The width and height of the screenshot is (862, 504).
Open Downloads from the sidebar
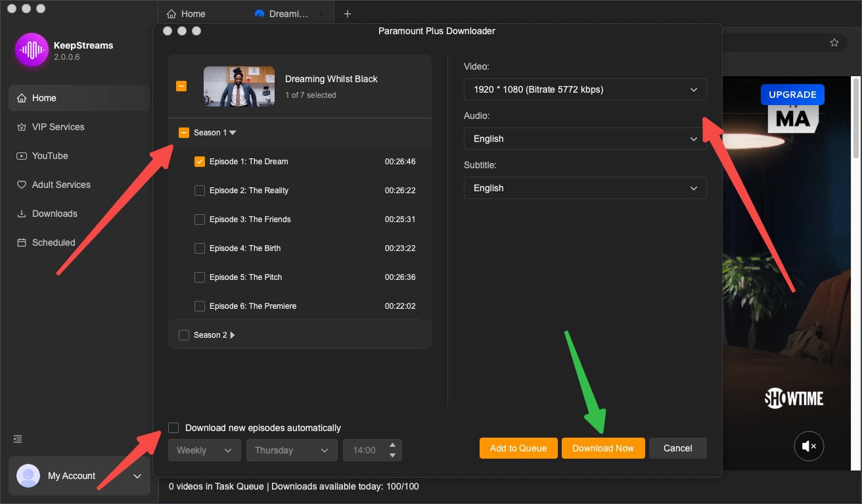[55, 214]
